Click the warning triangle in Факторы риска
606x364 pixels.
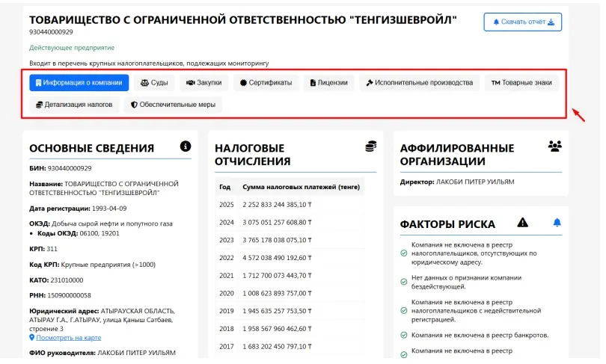click(522, 222)
